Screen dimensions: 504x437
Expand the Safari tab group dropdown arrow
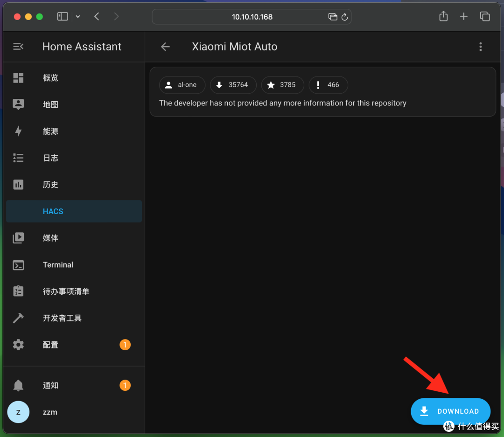coord(78,16)
